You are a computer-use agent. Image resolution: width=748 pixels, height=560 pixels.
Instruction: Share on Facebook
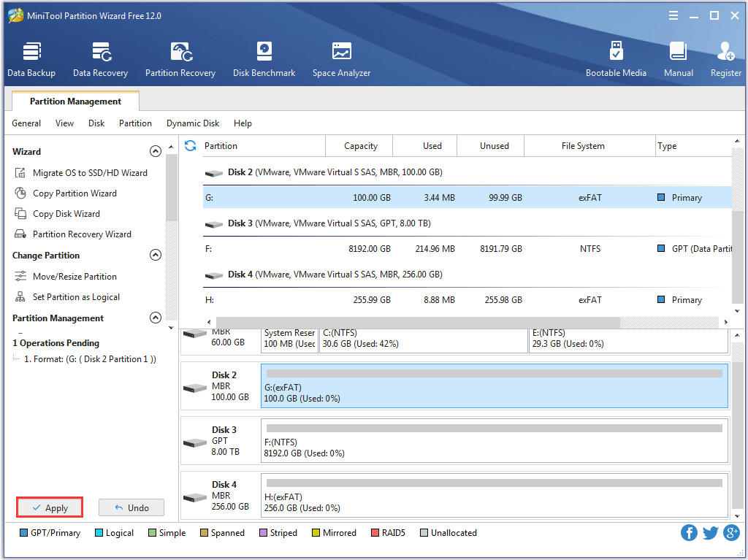[x=689, y=532]
